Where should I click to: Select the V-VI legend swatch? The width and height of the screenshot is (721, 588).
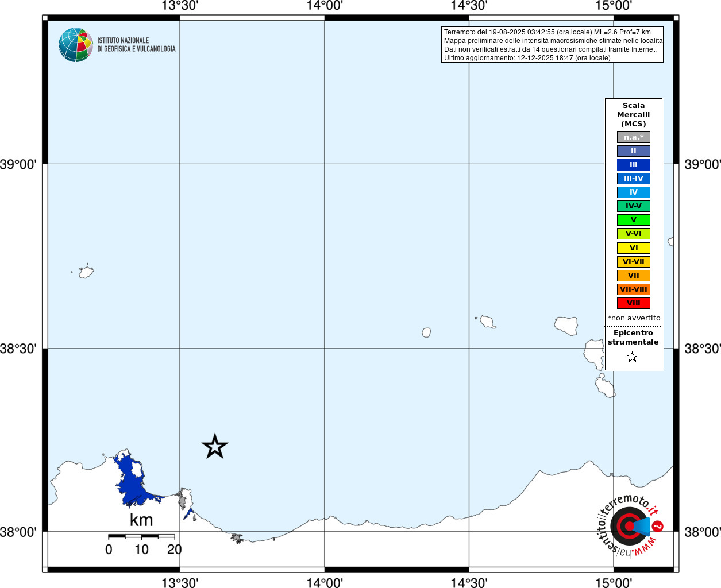[634, 234]
